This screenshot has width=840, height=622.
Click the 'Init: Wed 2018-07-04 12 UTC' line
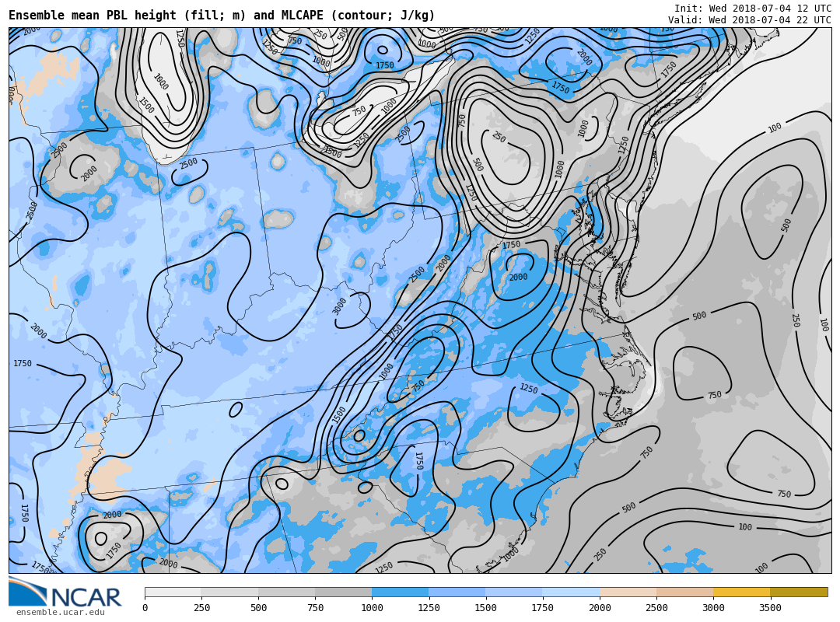click(753, 8)
